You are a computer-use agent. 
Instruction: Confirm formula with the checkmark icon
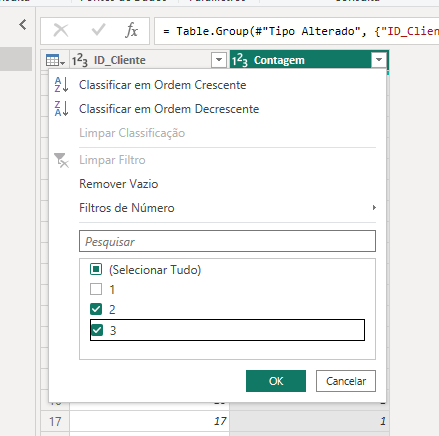[98, 30]
